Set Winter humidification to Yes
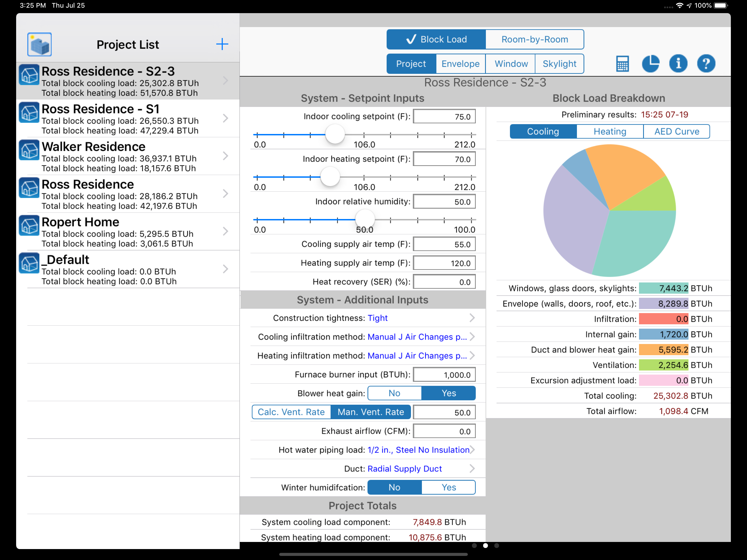The image size is (747, 560). (x=448, y=487)
